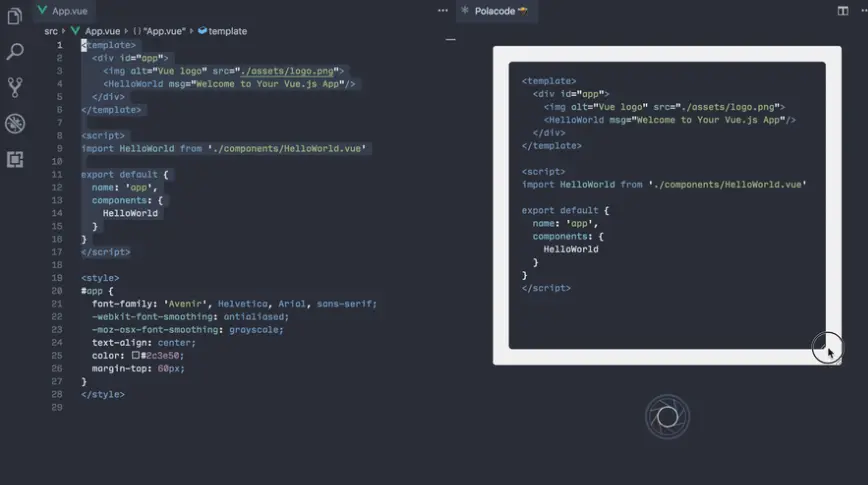Click the import HelloWorld statement on line 9
868x485 pixels.
click(x=223, y=148)
